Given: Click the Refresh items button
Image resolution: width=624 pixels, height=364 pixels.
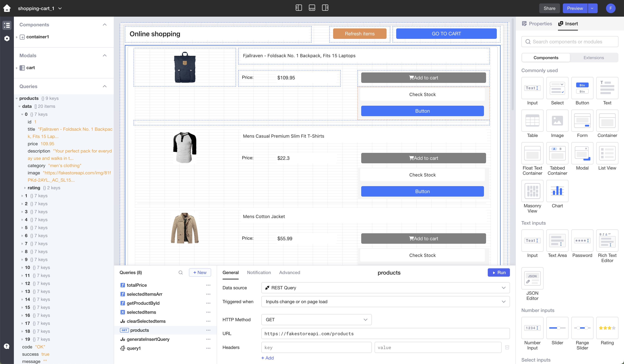Looking at the screenshot, I should click(359, 34).
